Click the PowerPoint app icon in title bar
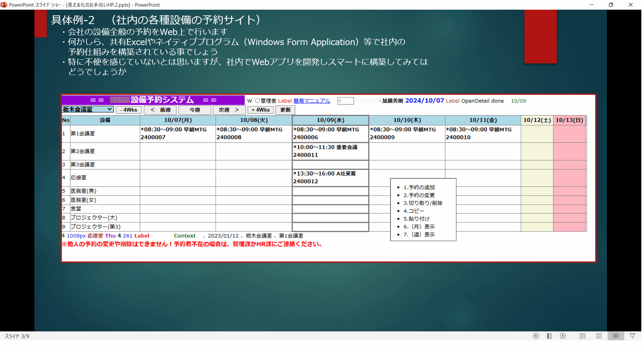The image size is (644, 352). point(4,5)
